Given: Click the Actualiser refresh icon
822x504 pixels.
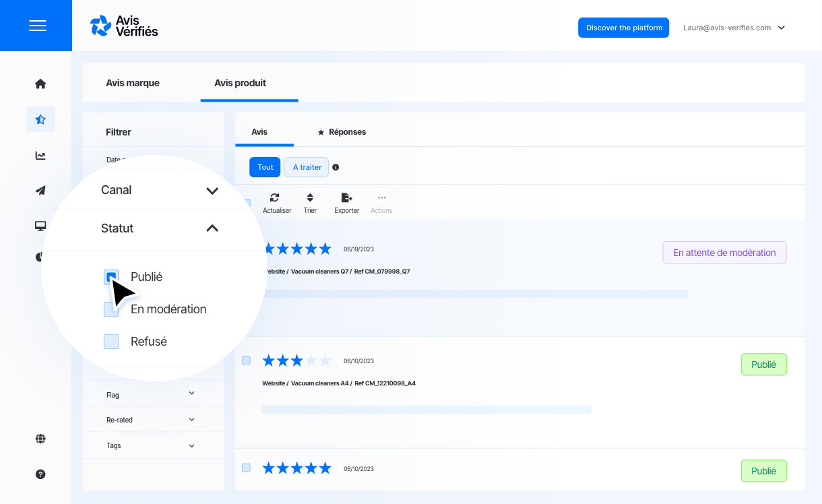Looking at the screenshot, I should pyautogui.click(x=275, y=198).
